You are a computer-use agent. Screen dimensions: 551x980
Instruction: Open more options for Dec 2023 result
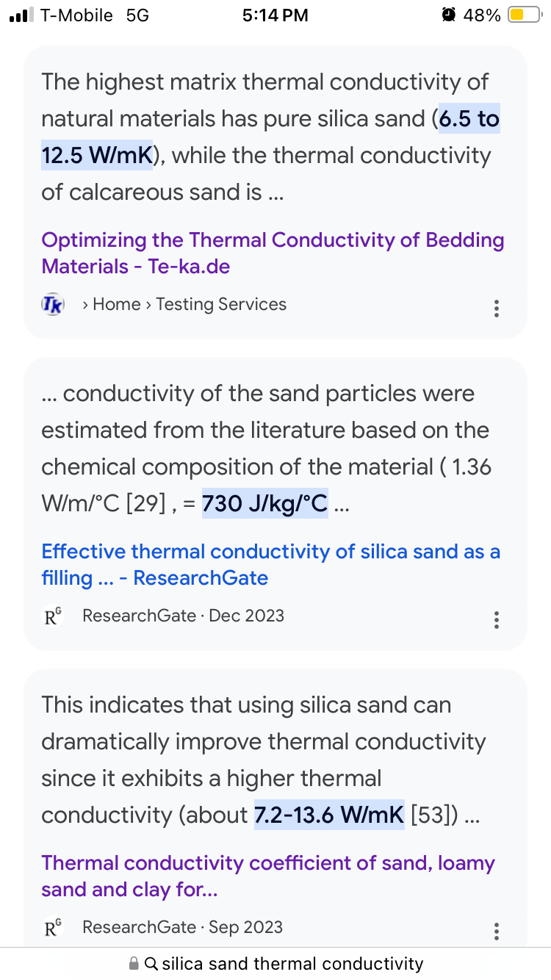tap(497, 619)
